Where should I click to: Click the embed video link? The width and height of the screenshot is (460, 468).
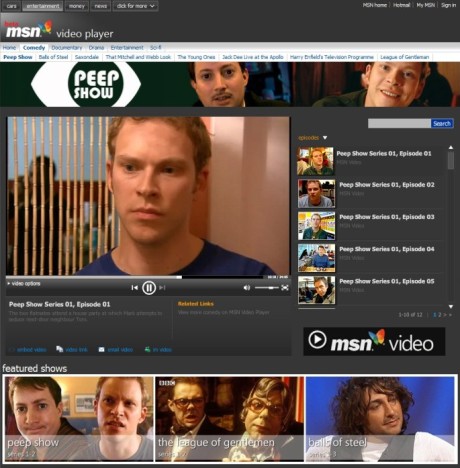(x=31, y=350)
